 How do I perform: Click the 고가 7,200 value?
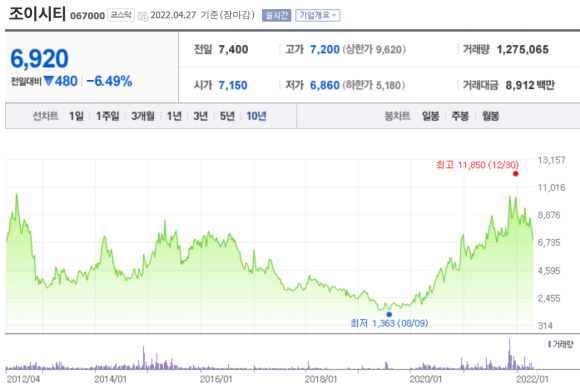pos(325,50)
